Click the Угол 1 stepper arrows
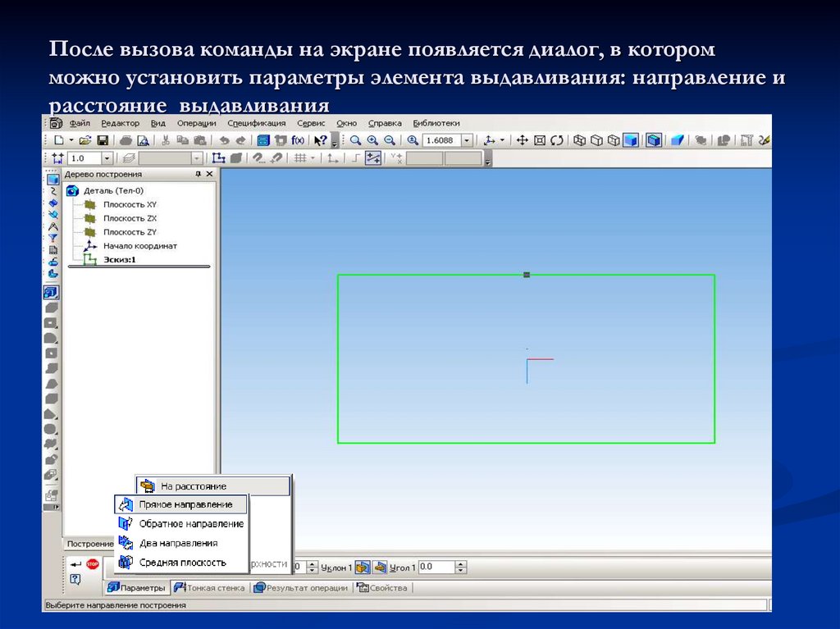 pyautogui.click(x=461, y=567)
